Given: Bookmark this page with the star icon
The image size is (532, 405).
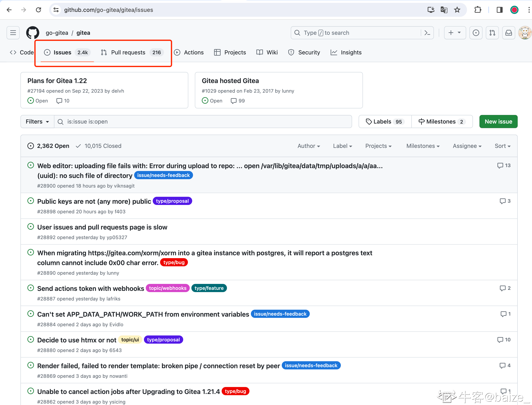Looking at the screenshot, I should [457, 10].
